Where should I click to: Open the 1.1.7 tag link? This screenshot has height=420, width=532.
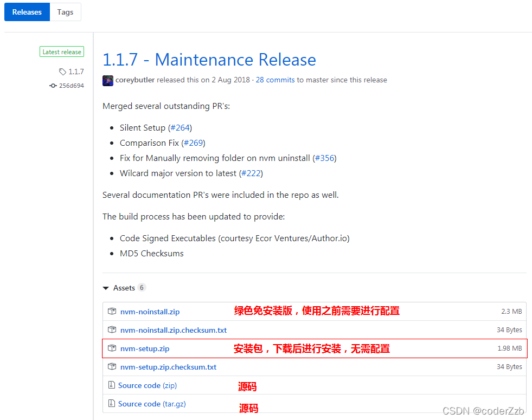tap(76, 72)
